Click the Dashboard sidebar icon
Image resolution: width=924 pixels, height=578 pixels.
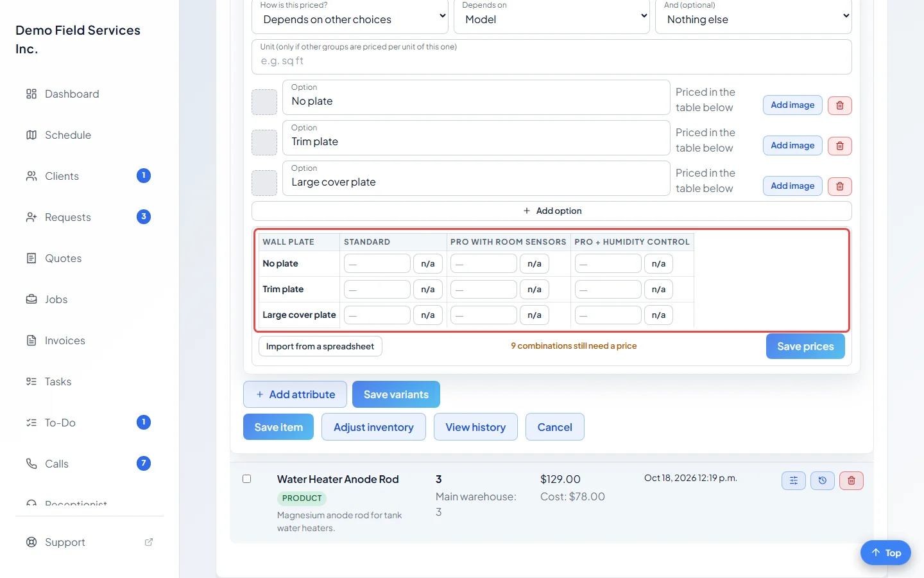coord(31,94)
